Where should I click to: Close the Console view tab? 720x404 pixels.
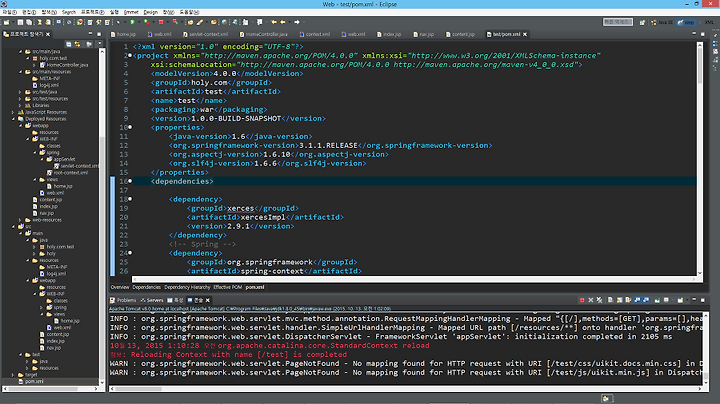[x=208, y=300]
